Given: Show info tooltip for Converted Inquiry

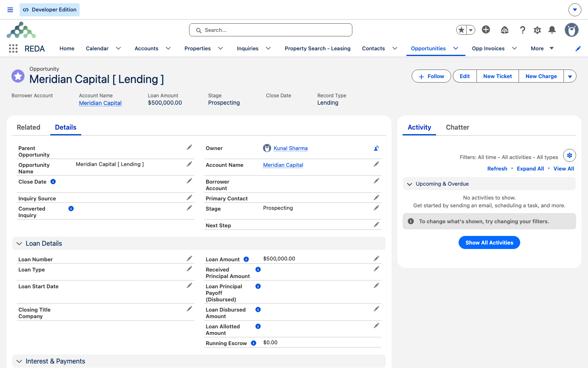Looking at the screenshot, I should click(x=71, y=209).
